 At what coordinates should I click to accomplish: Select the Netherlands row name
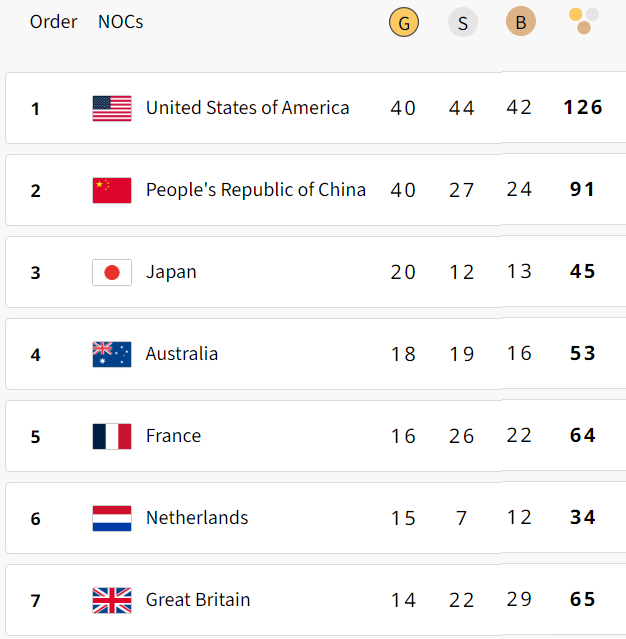point(197,518)
